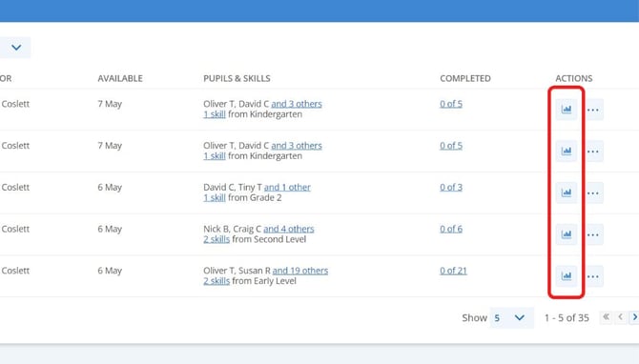Open 'and 19 others' pupils link
This screenshot has height=364, width=639.
click(299, 271)
